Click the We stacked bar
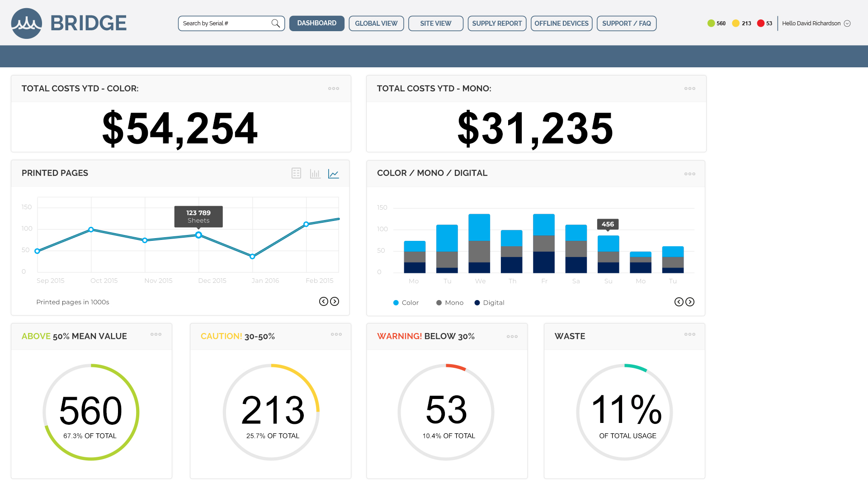This screenshot has width=868, height=488. click(x=479, y=244)
